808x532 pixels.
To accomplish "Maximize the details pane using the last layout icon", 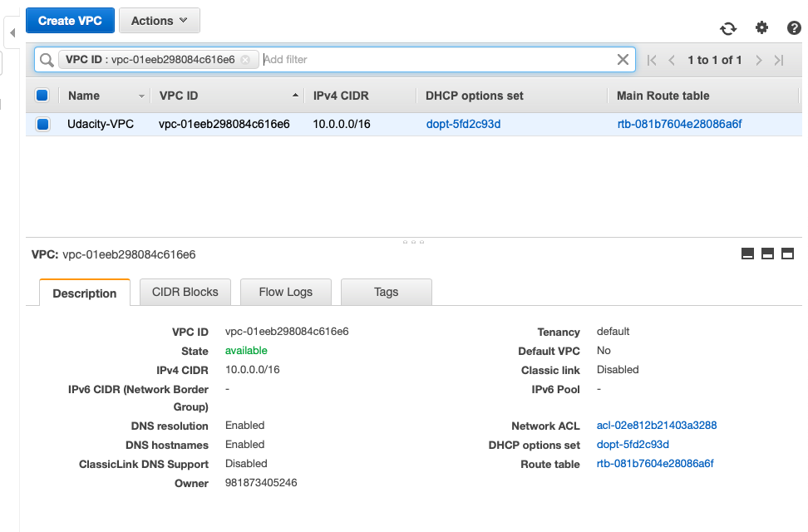I will pos(787,254).
